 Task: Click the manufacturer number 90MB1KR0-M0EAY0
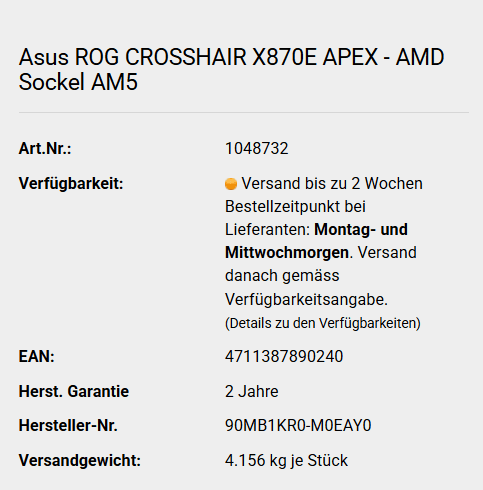[298, 425]
